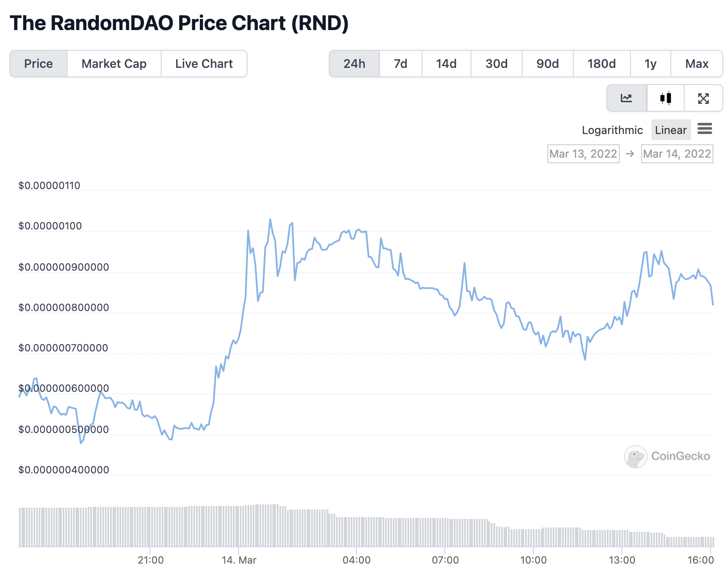
Task: Select the 30d range button
Action: (x=496, y=64)
